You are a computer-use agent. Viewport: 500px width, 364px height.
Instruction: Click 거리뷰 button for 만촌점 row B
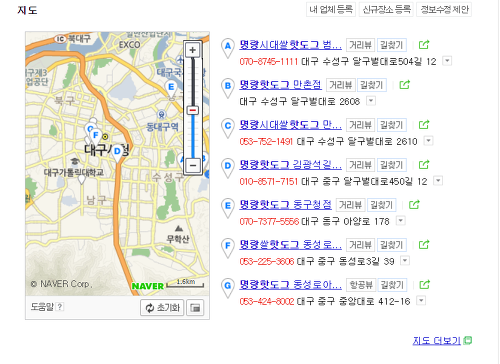tap(341, 85)
